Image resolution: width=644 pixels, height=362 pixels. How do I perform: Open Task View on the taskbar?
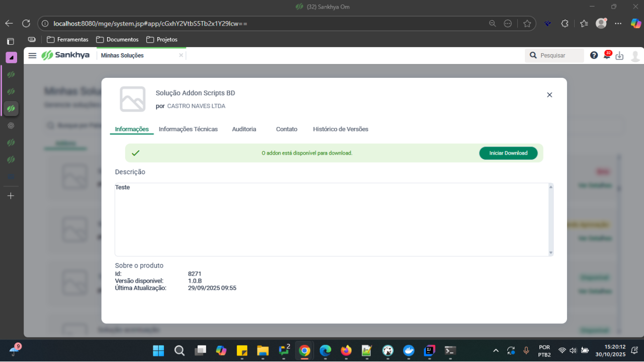pos(201,350)
